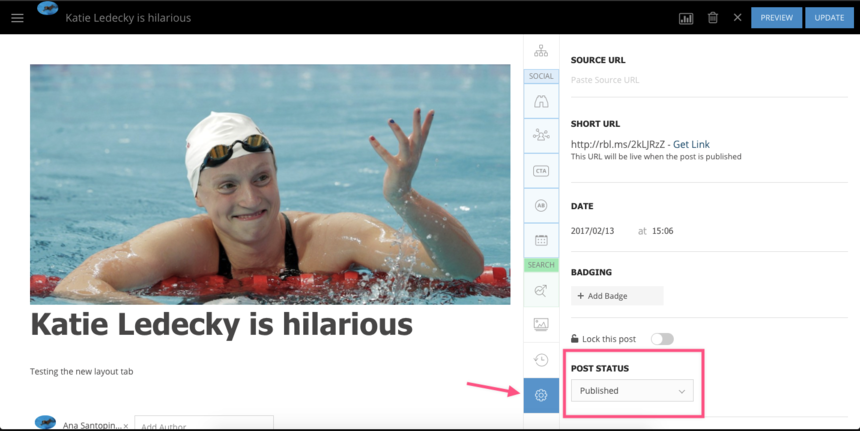
Task: Select the gear settings tab
Action: point(541,395)
